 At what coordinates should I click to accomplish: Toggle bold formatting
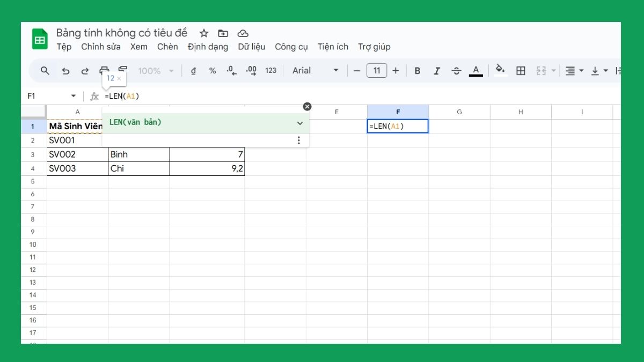[x=418, y=71]
